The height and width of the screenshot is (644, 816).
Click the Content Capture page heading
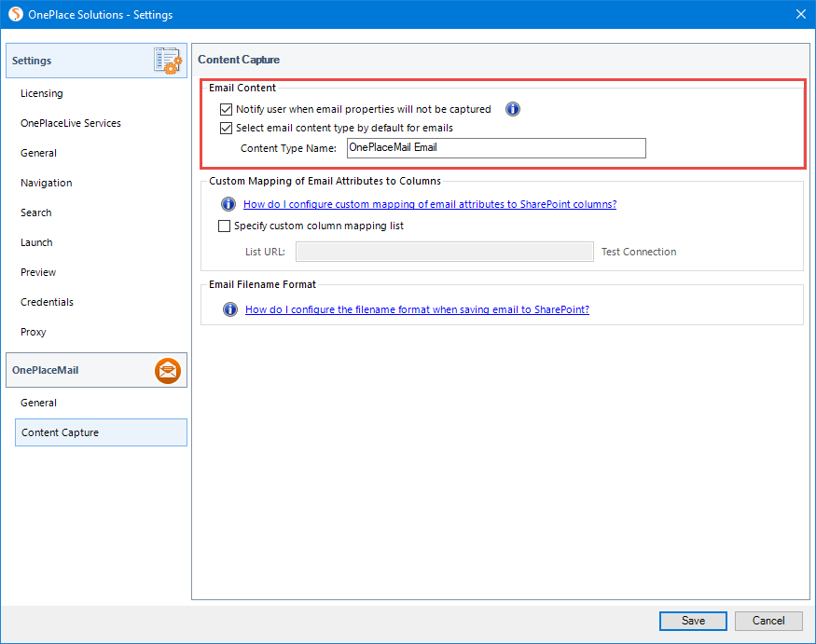(239, 60)
